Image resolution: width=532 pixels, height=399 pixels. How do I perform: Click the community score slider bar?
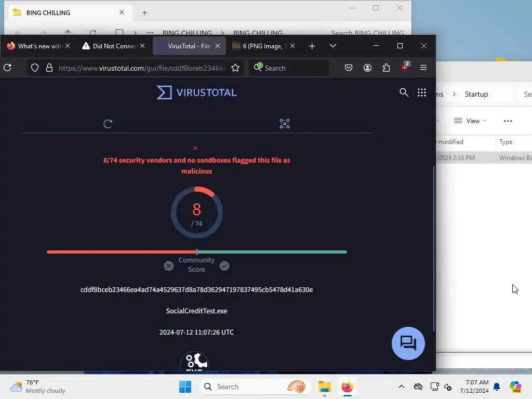[197, 252]
